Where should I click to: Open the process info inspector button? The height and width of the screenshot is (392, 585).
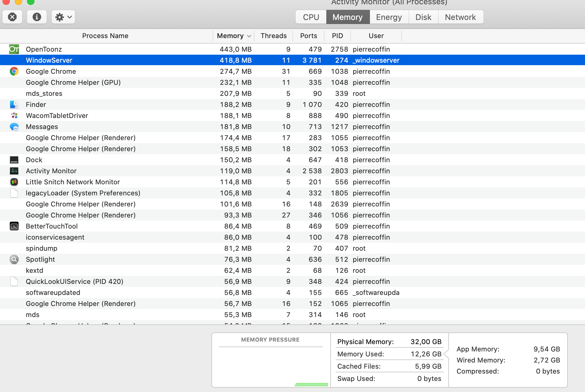click(37, 17)
